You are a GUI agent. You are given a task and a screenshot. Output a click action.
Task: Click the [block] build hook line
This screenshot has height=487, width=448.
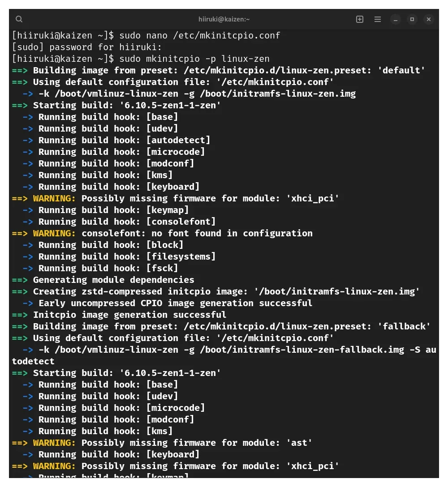pyautogui.click(x=111, y=245)
